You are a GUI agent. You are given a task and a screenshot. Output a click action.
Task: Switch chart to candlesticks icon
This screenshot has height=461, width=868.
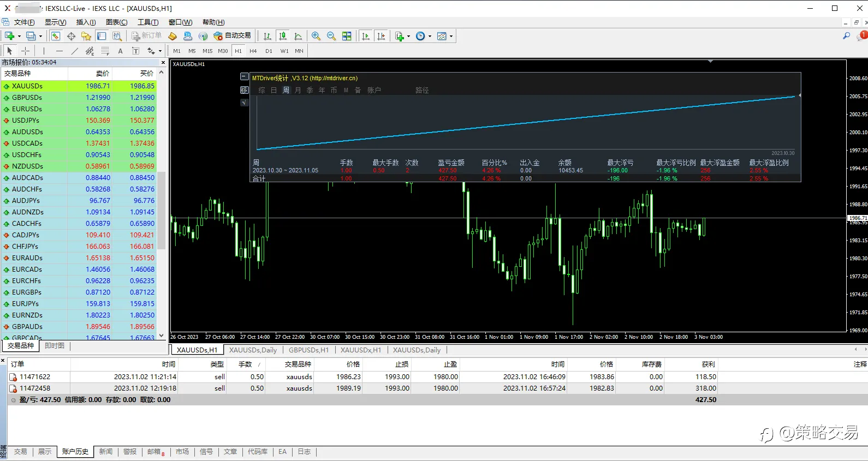(x=283, y=36)
